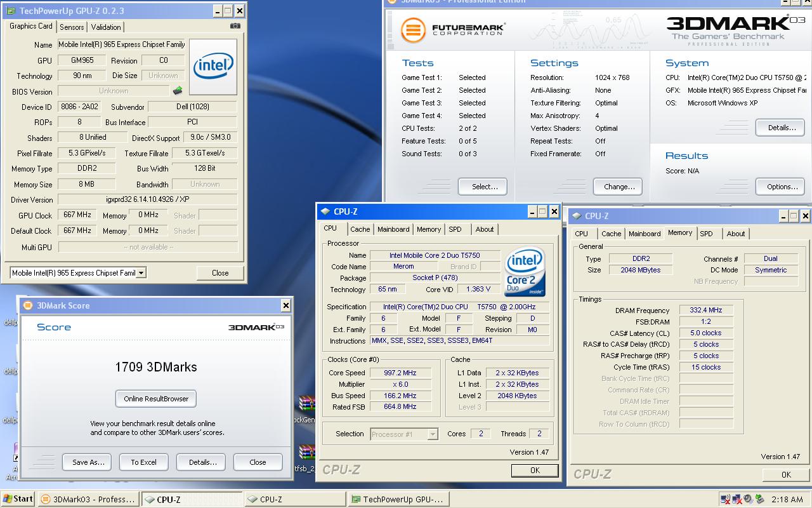Screen dimensions: 812x508
Task: Switch to TechPowerUp GPU-Z taskbar button
Action: [398, 499]
